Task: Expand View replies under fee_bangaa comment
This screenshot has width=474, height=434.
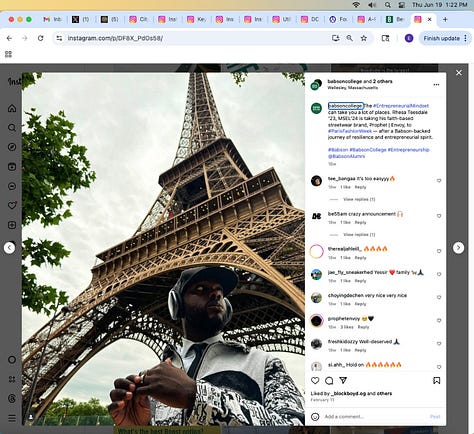Action: point(359,199)
